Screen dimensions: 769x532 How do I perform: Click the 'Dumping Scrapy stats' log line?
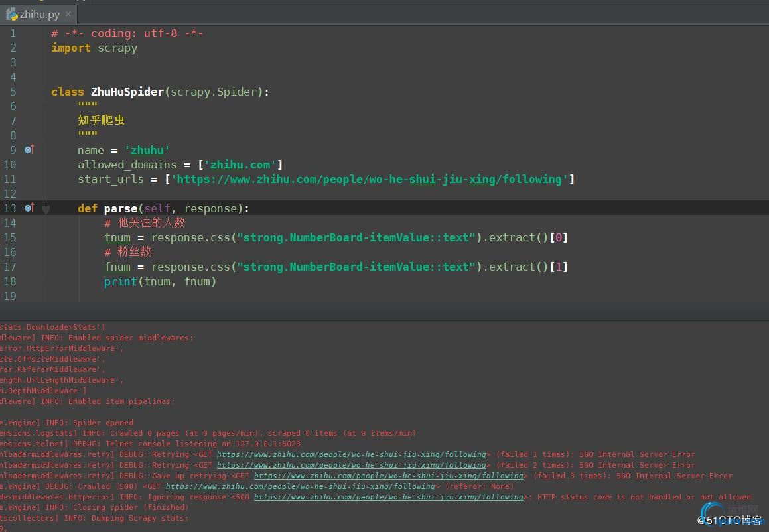coord(94,518)
